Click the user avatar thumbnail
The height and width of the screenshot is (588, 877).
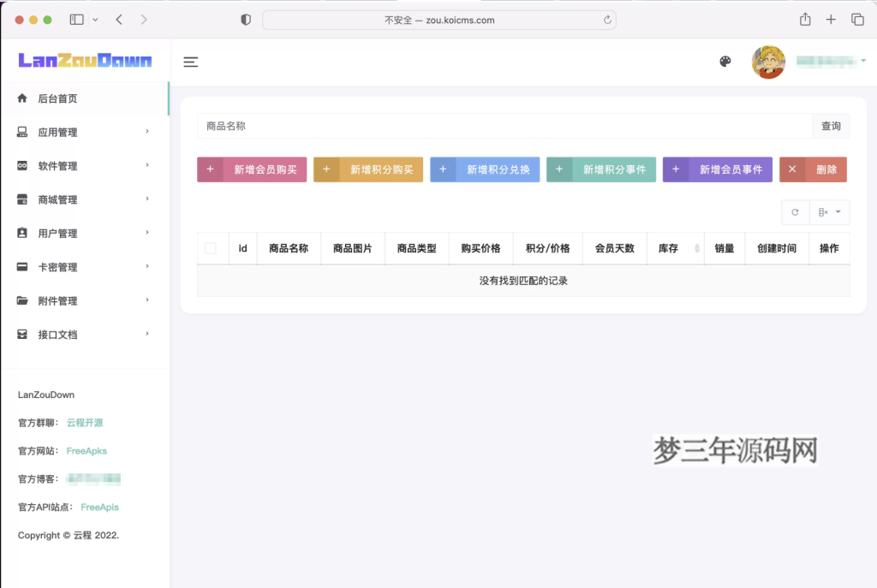pos(768,62)
